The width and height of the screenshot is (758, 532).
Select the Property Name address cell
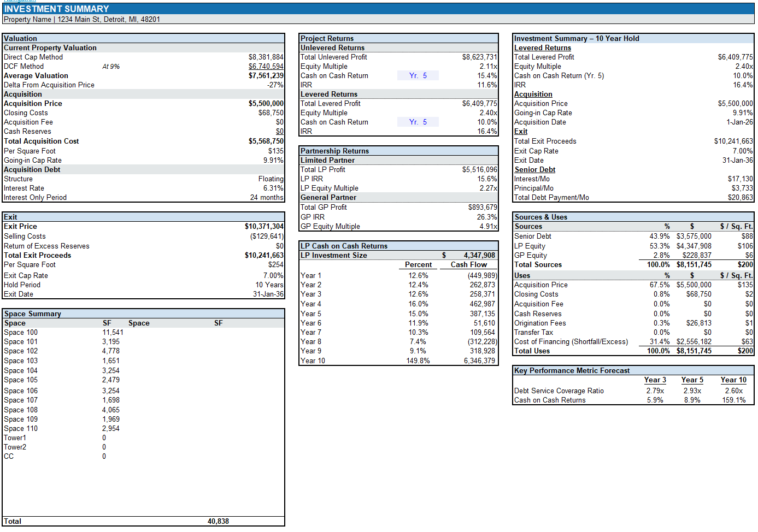click(x=378, y=19)
